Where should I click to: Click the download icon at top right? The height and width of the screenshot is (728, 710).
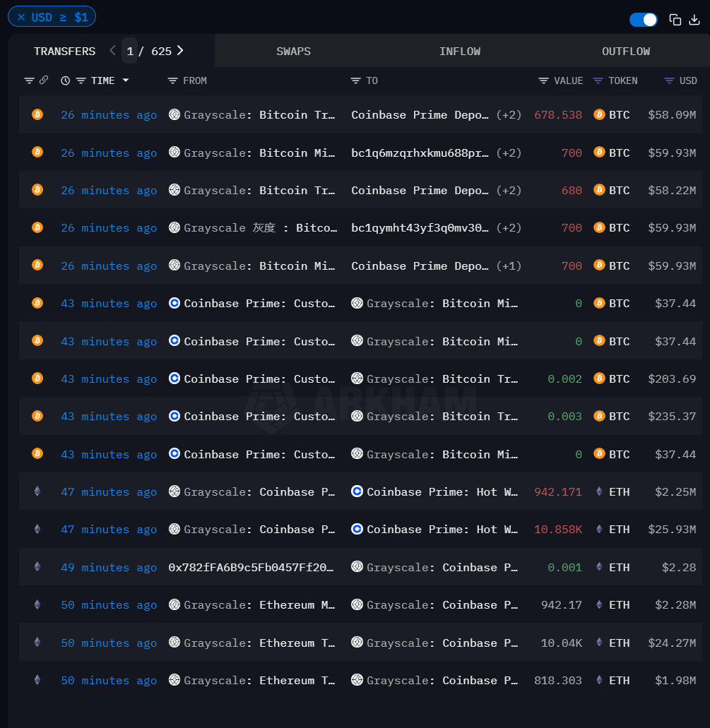pos(695,19)
